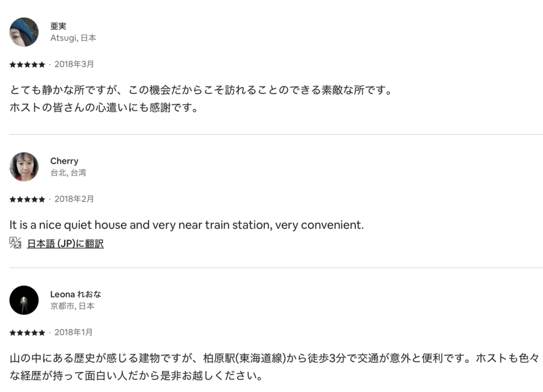Click the five-star rating on 亜実's review
543x392 pixels.
coord(27,65)
